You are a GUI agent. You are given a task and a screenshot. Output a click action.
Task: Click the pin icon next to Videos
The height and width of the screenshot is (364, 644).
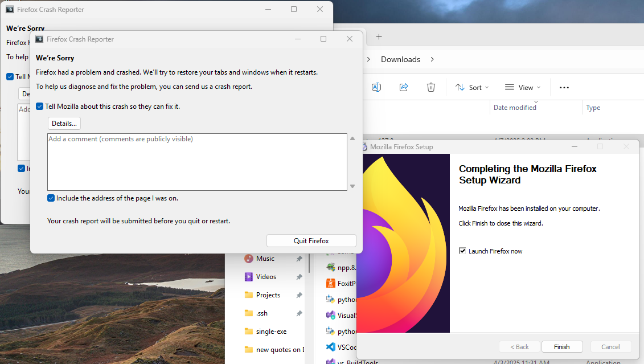click(300, 277)
